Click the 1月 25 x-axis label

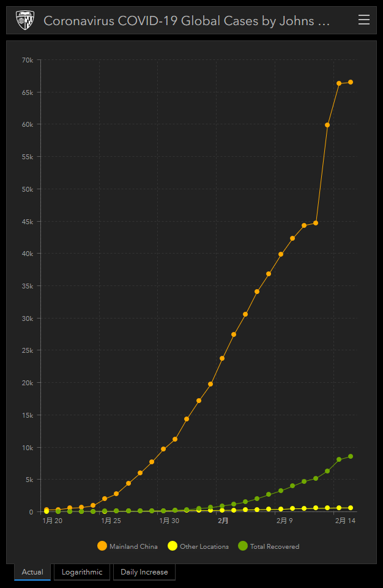pos(111,521)
